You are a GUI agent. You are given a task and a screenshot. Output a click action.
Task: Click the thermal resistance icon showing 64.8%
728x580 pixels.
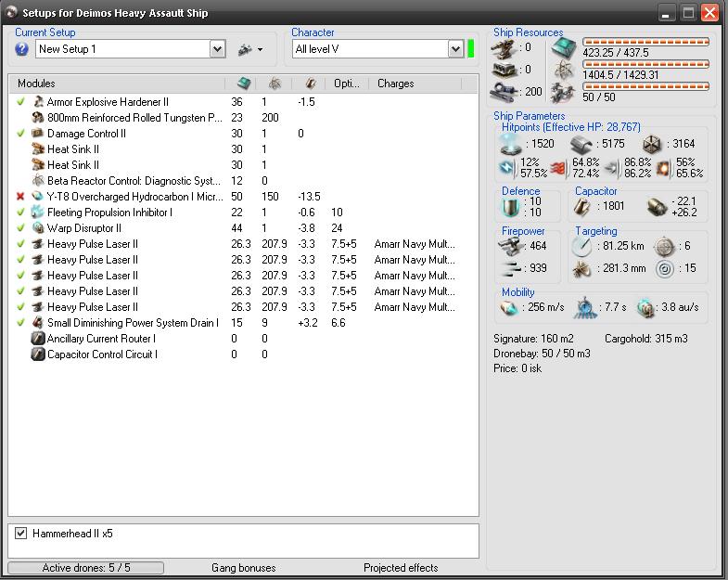559,168
